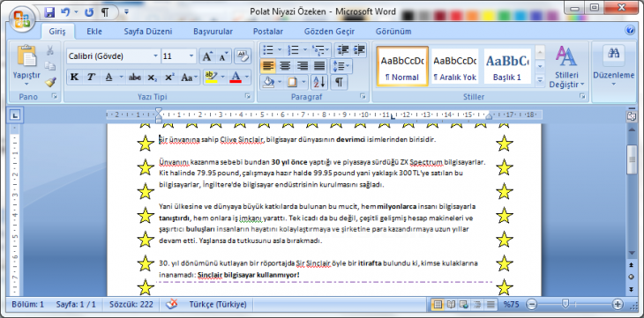Clear formatting with the eraser icon
Screen dimensions: 644x318
243,56
